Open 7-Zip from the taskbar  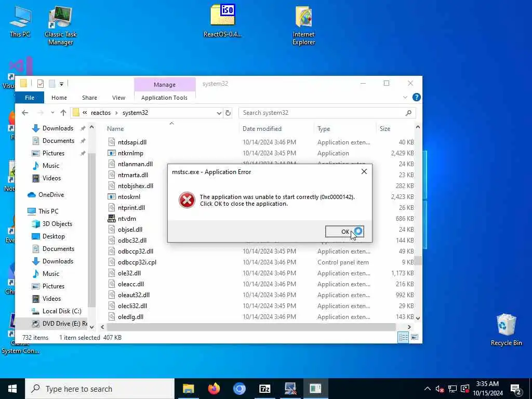click(264, 389)
